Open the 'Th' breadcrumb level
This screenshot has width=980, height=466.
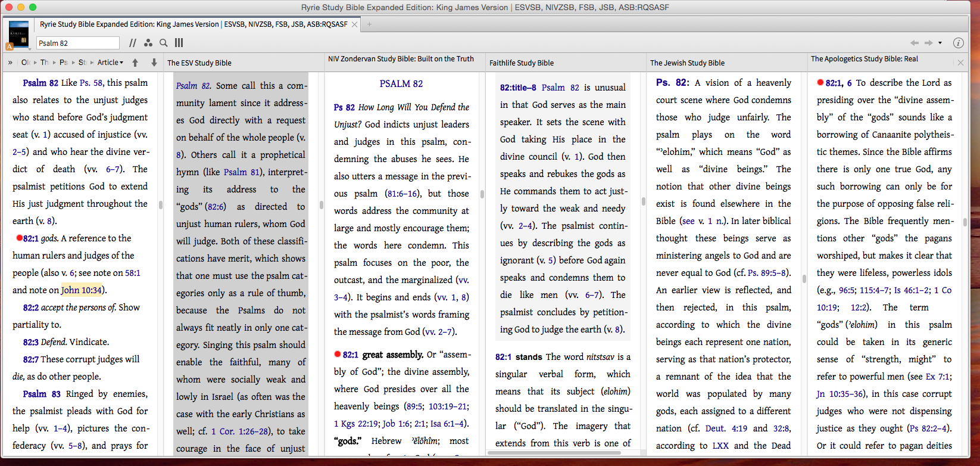point(45,63)
